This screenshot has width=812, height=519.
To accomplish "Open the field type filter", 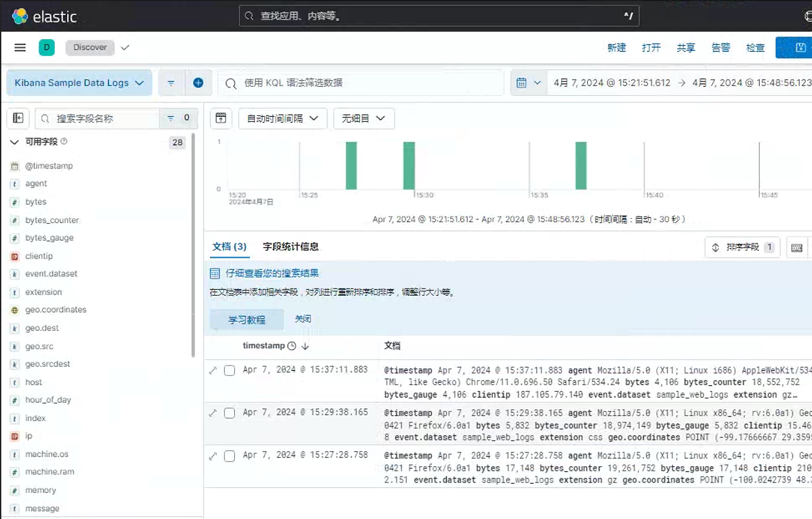I will pos(178,118).
